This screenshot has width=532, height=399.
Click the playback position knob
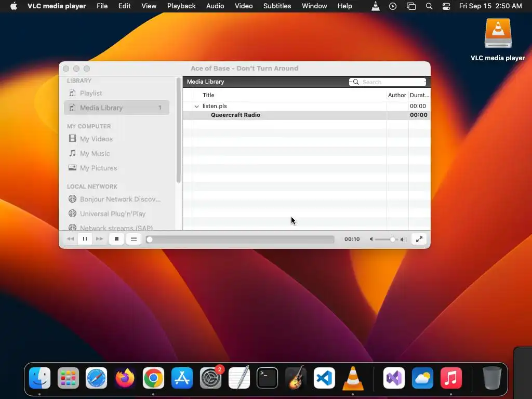(149, 240)
